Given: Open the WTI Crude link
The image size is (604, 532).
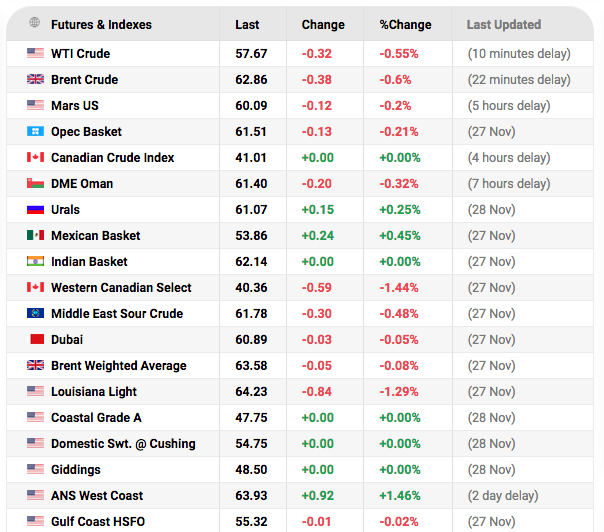Looking at the screenshot, I should tap(81, 54).
